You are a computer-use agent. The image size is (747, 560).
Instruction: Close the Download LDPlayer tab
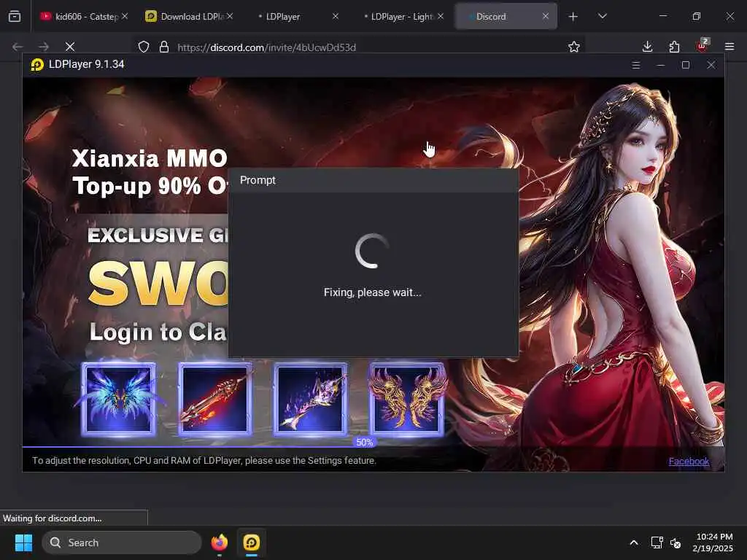pyautogui.click(x=230, y=16)
